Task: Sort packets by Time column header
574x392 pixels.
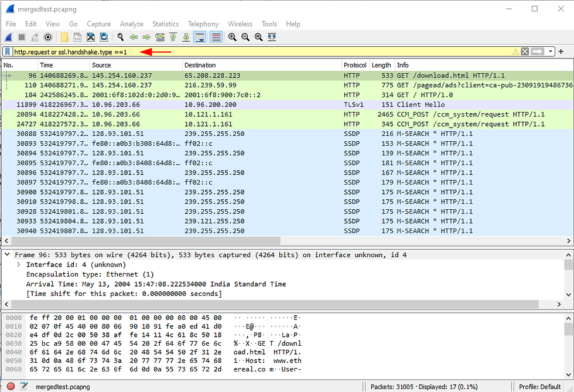Action: coord(64,65)
